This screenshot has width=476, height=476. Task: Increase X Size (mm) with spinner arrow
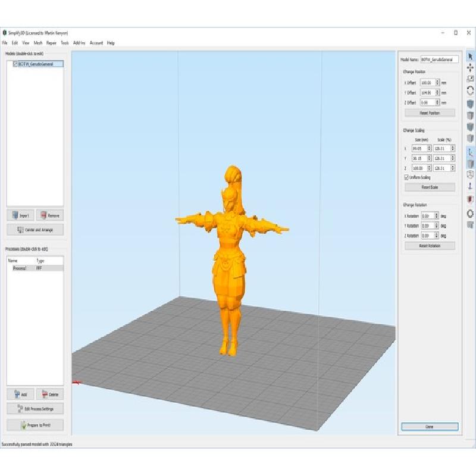429,147
